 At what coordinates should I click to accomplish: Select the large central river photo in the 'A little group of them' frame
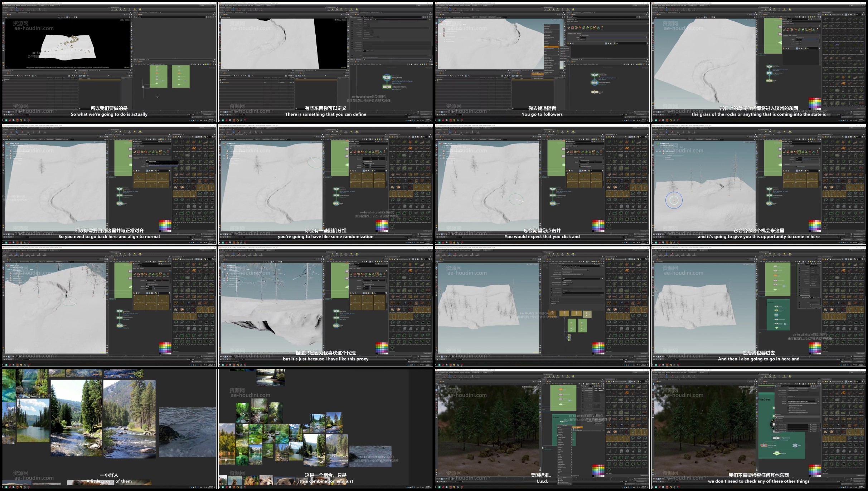pyautogui.click(x=76, y=418)
